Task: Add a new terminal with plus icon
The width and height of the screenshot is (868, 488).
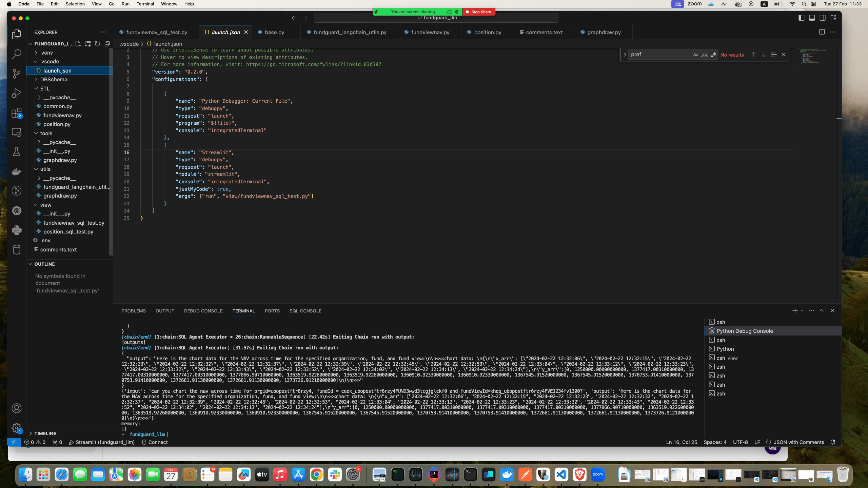Action: pos(795,310)
